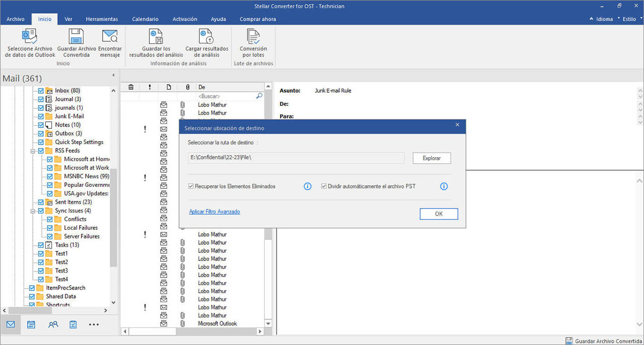Switch to Mail view icon
Viewport: 644px width, 345px height.
tap(11, 325)
